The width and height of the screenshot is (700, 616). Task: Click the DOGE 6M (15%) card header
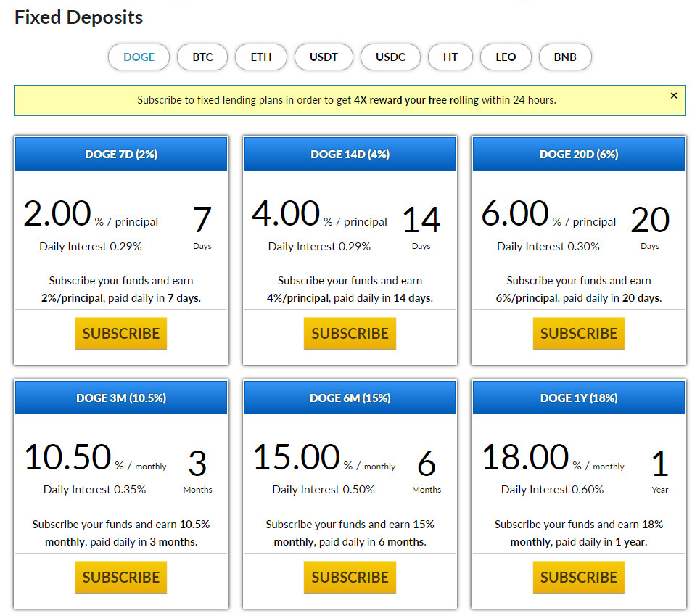[x=350, y=398]
